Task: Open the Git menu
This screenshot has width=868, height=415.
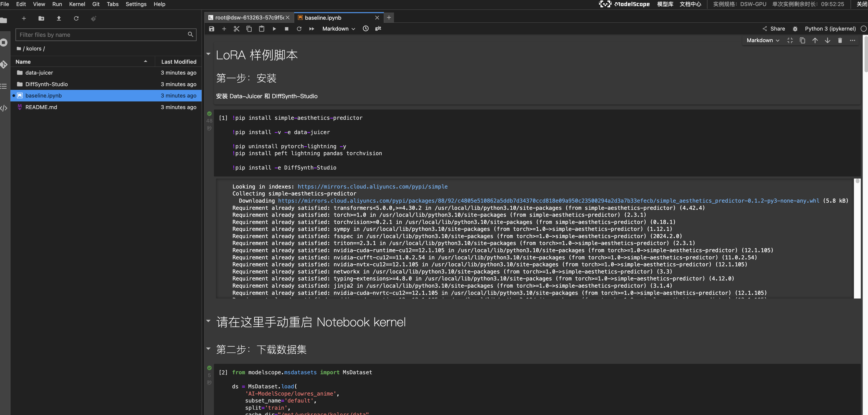Action: (x=96, y=4)
